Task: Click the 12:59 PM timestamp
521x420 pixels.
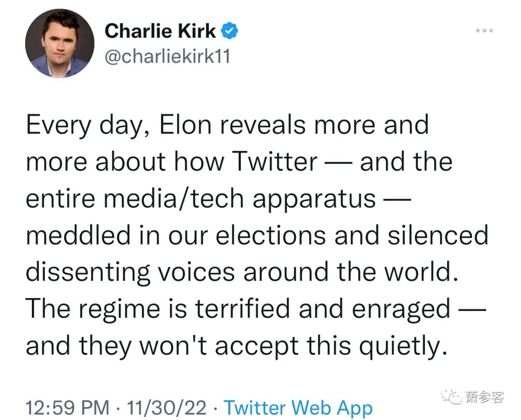Action: (68, 408)
